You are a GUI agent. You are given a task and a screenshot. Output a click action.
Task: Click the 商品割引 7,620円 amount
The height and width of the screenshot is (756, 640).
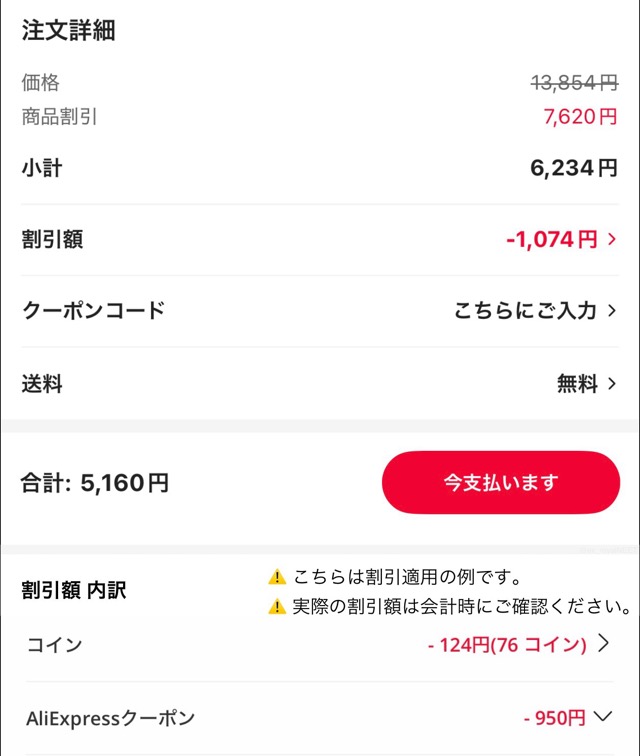click(x=580, y=117)
